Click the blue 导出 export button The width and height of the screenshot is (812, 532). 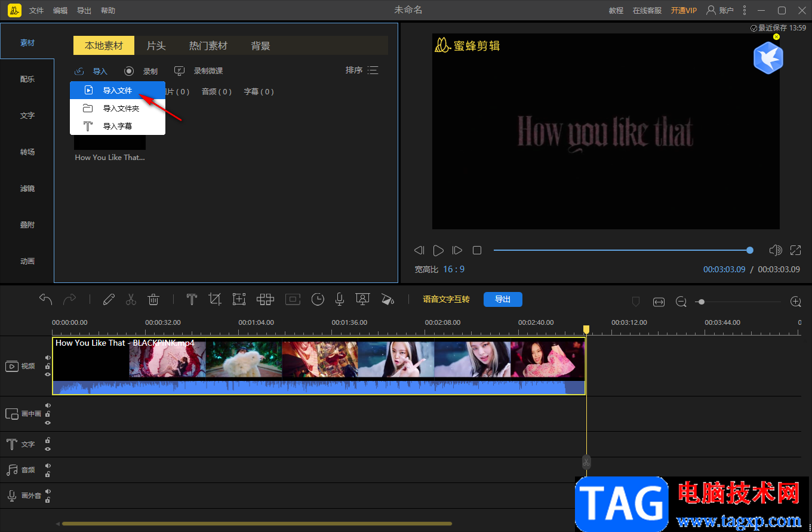coord(503,299)
